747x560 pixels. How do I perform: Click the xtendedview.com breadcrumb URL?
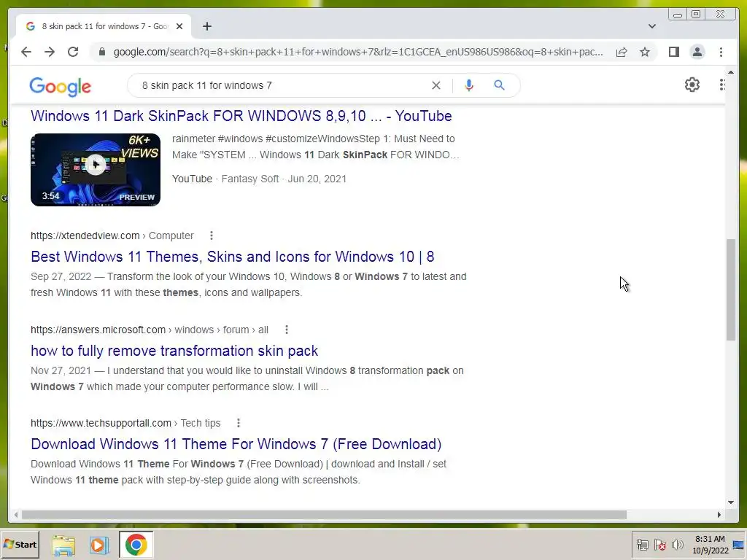click(112, 236)
